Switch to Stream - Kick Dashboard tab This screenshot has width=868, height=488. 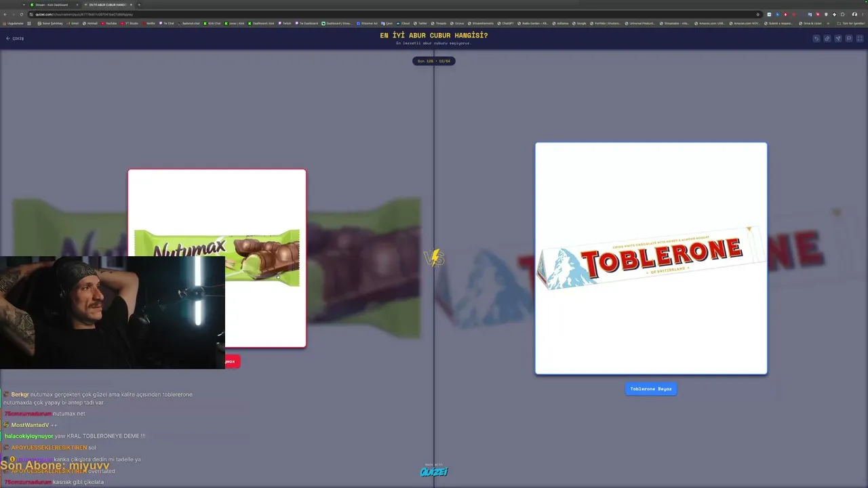(53, 5)
